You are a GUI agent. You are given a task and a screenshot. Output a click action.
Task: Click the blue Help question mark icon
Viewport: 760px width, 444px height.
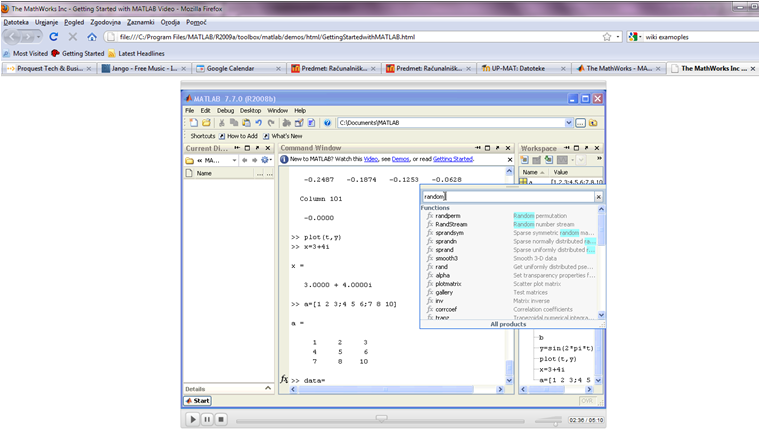point(327,123)
